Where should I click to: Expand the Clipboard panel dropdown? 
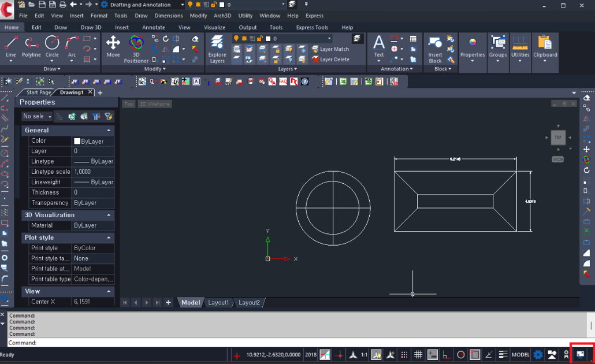(545, 61)
